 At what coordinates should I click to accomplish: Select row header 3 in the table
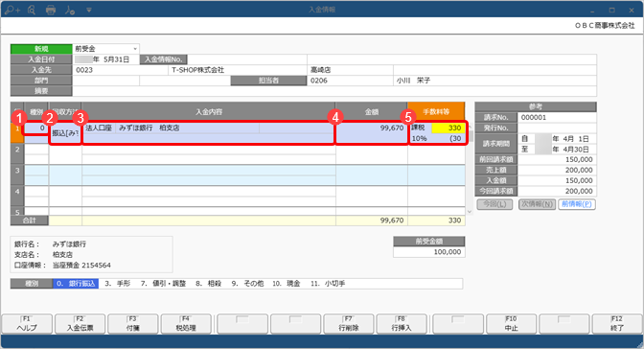coord(17,175)
